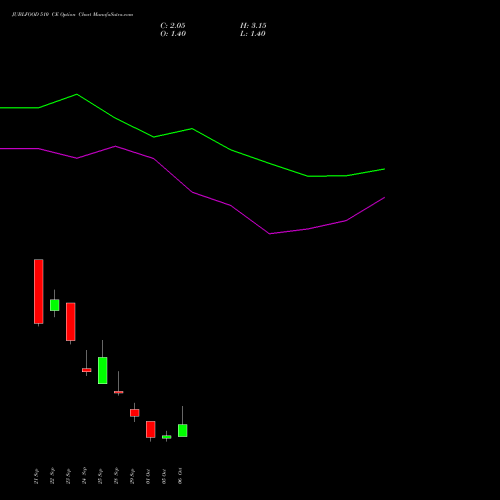The height and width of the screenshot is (500, 500).
Task: Click the green candle for 06 Oct
Action: (183, 430)
